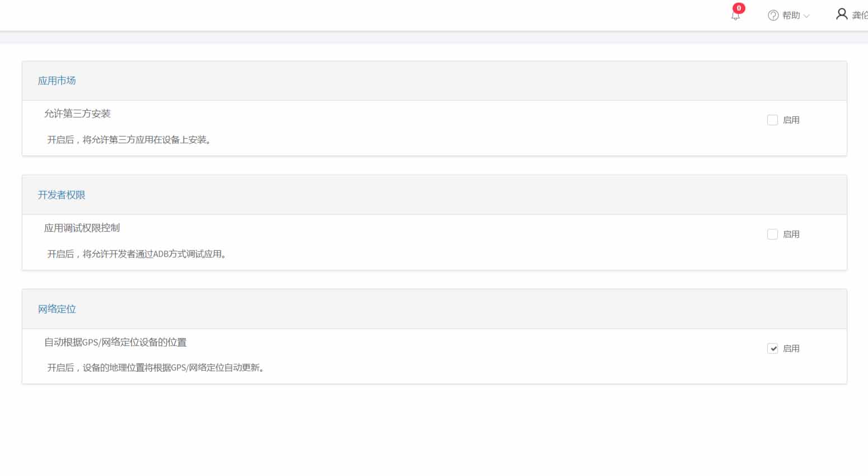Click 启用 label for ADB debugging control
This screenshot has width=868, height=476.
[x=791, y=234]
